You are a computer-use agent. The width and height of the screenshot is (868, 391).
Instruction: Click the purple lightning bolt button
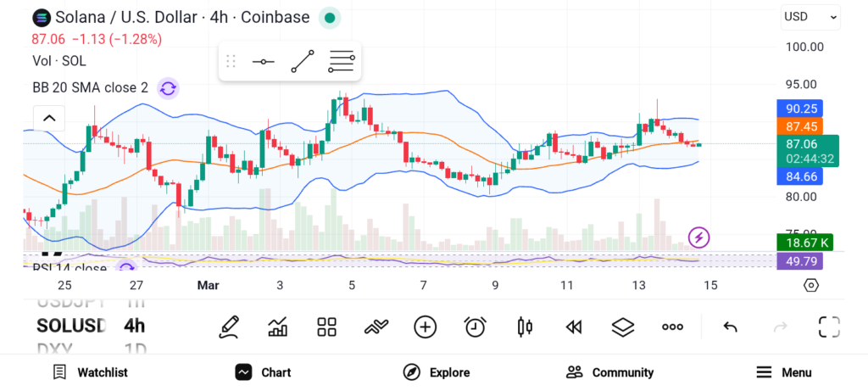(698, 237)
